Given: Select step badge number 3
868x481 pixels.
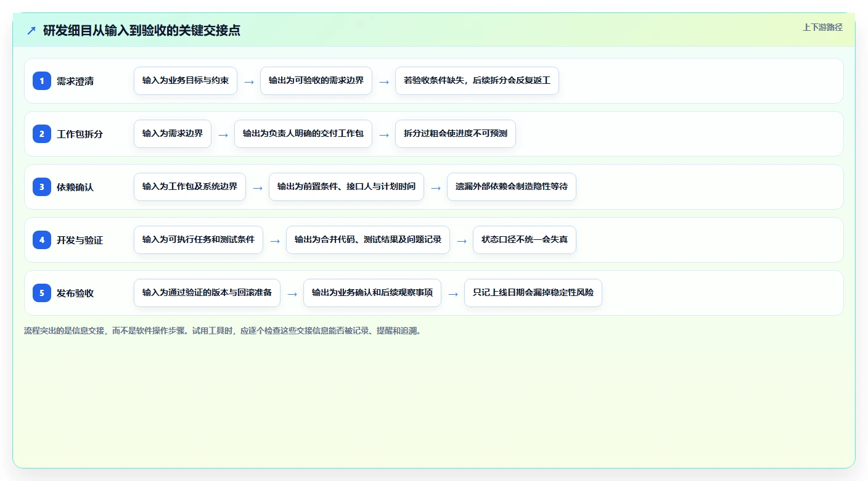Looking at the screenshot, I should [x=42, y=187].
